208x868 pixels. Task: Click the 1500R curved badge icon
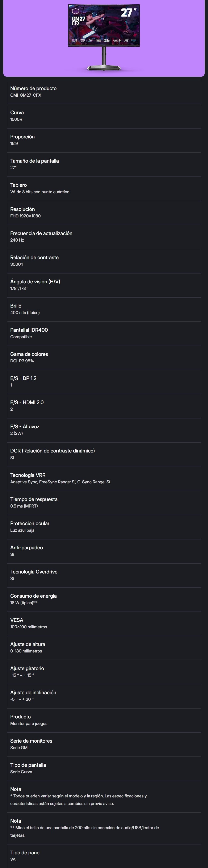[83, 40]
